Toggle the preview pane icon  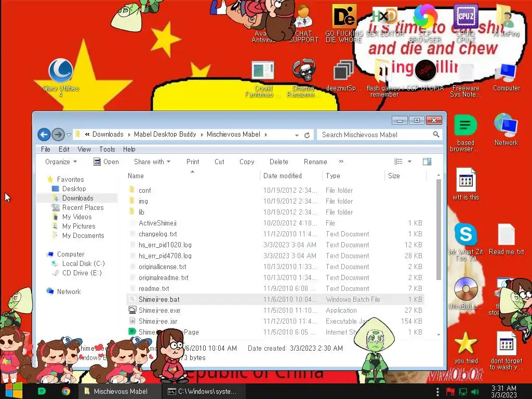click(x=427, y=162)
